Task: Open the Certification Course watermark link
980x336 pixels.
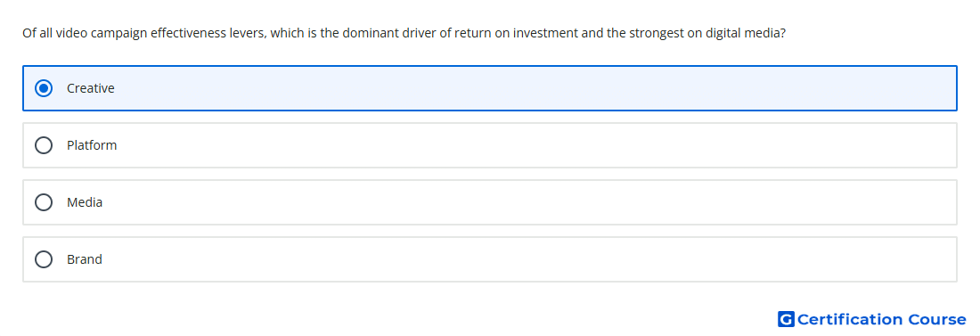Action: 872,319
